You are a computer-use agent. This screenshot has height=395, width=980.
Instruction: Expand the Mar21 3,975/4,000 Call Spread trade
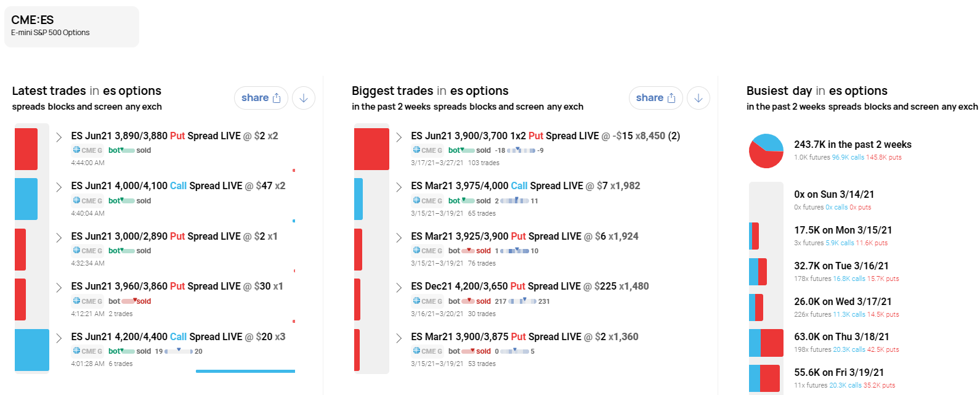[x=399, y=187]
